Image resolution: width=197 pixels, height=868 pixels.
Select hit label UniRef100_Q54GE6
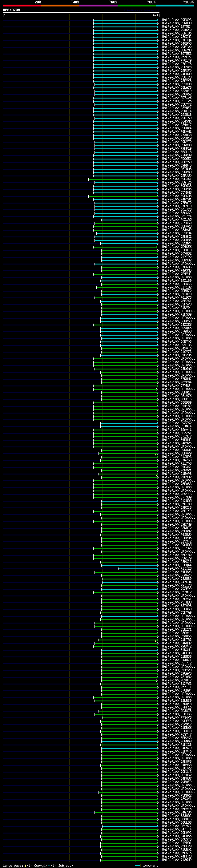pos(176,247)
